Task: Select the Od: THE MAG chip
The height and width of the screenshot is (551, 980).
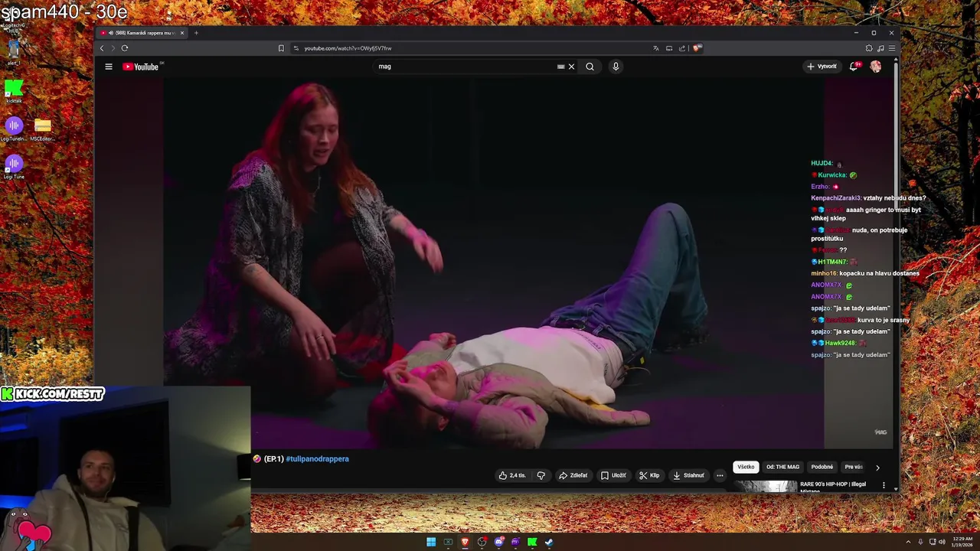Action: [x=782, y=467]
